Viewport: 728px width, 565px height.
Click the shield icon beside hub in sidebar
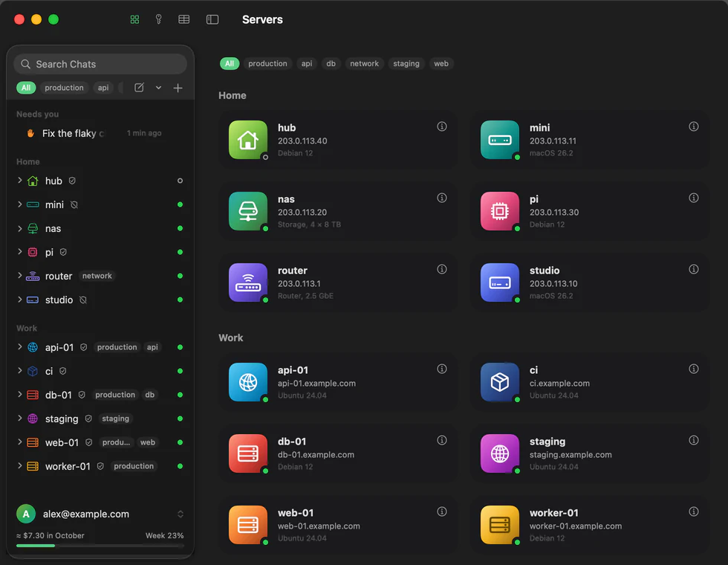click(x=72, y=181)
